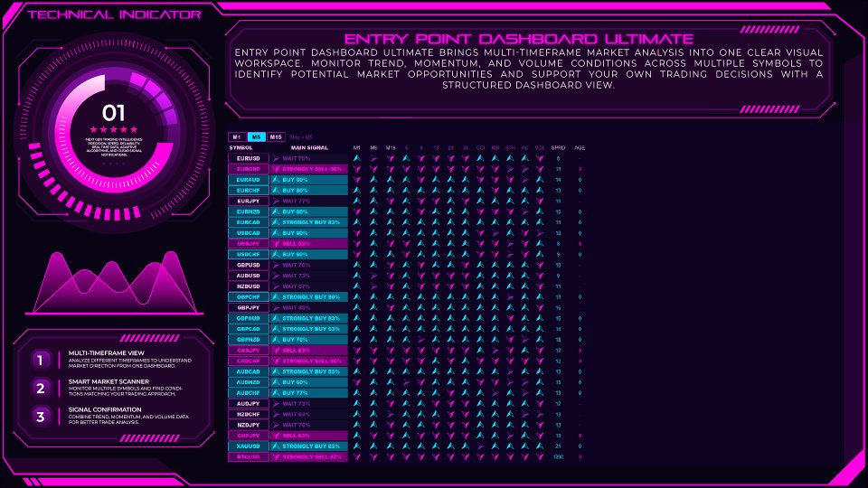868x488 pixels.
Task: Open the EURGBP symbol button
Action: (249, 169)
